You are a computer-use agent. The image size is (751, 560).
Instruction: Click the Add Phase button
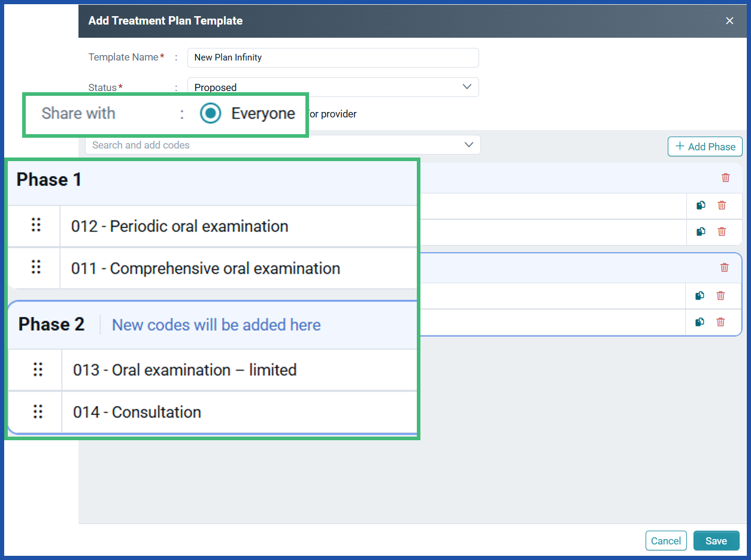pos(705,146)
